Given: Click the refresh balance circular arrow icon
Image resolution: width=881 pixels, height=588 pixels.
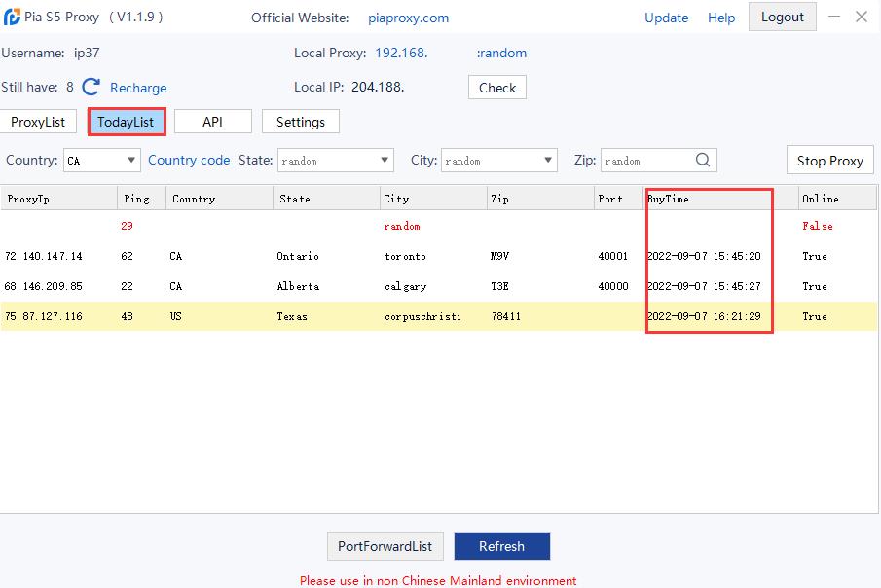Looking at the screenshot, I should [x=92, y=88].
